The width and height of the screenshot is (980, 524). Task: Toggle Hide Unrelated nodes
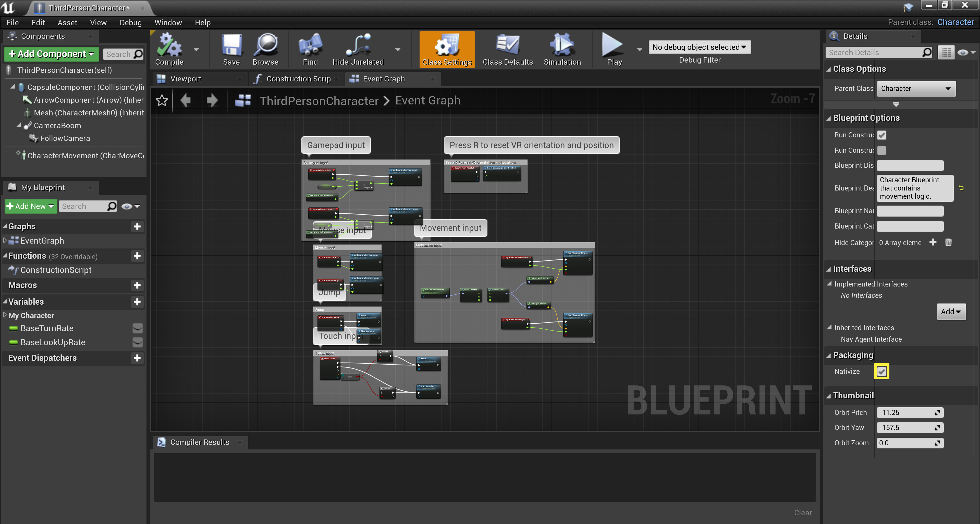(358, 47)
